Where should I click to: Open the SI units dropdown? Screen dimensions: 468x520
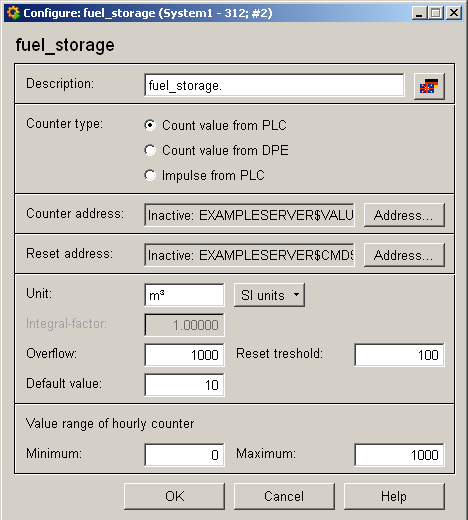(269, 295)
